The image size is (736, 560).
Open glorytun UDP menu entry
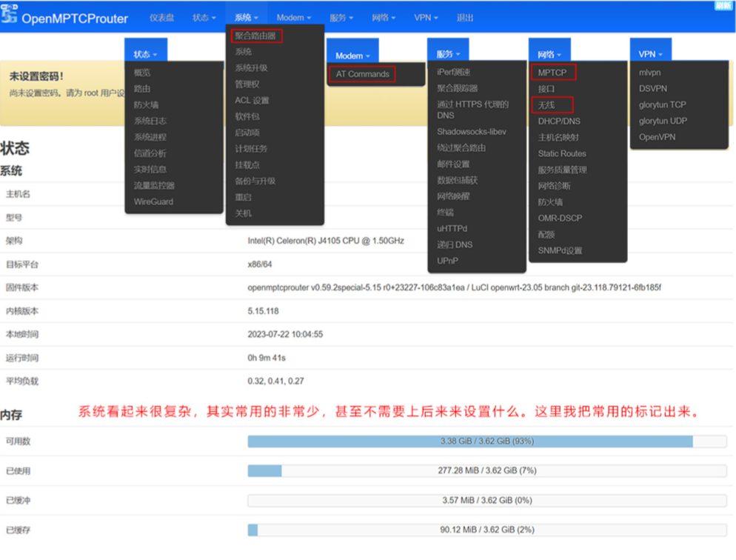pos(663,121)
